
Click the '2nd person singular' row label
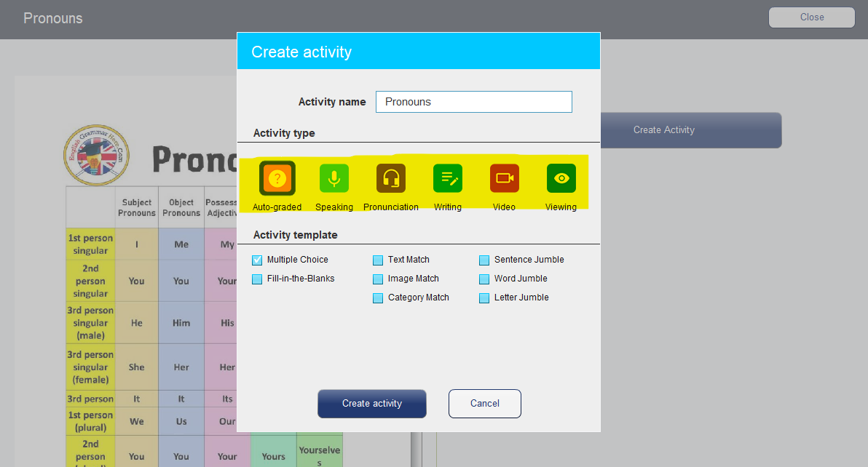pos(90,281)
